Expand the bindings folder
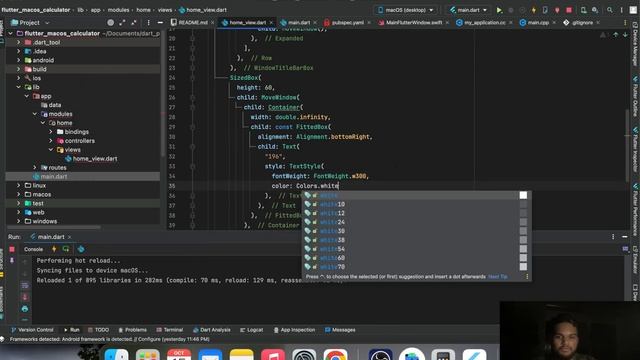The height and width of the screenshot is (360, 640). (51, 132)
